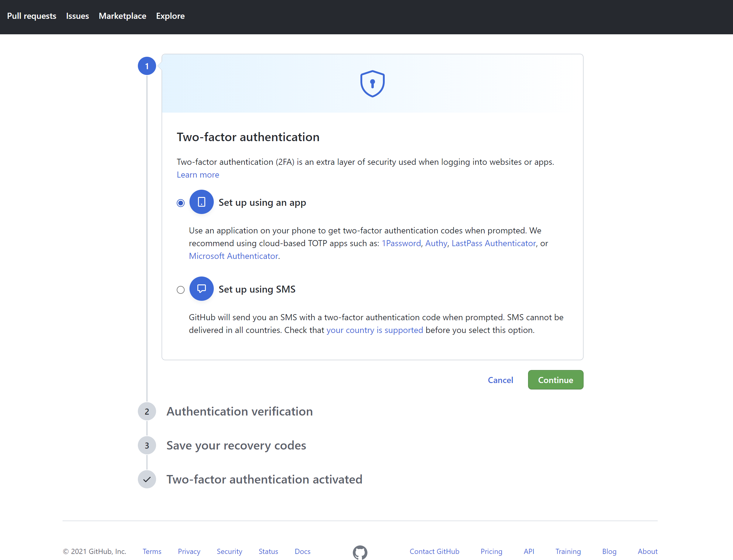This screenshot has height=560, width=733.
Task: Open the Pull requests menu item
Action: point(32,16)
